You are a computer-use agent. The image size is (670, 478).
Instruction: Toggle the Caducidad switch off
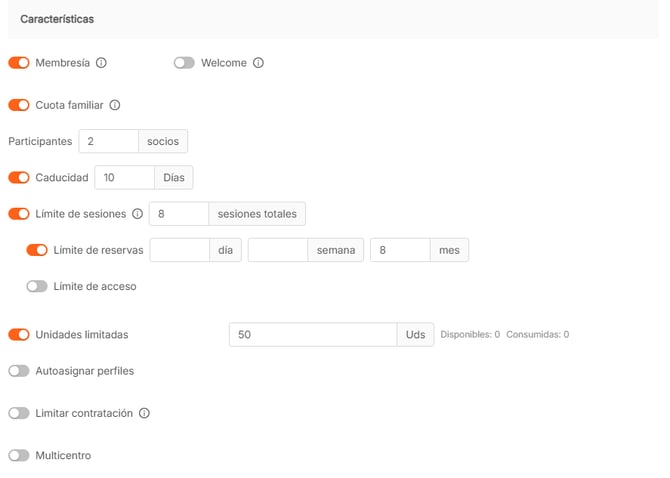point(19,177)
